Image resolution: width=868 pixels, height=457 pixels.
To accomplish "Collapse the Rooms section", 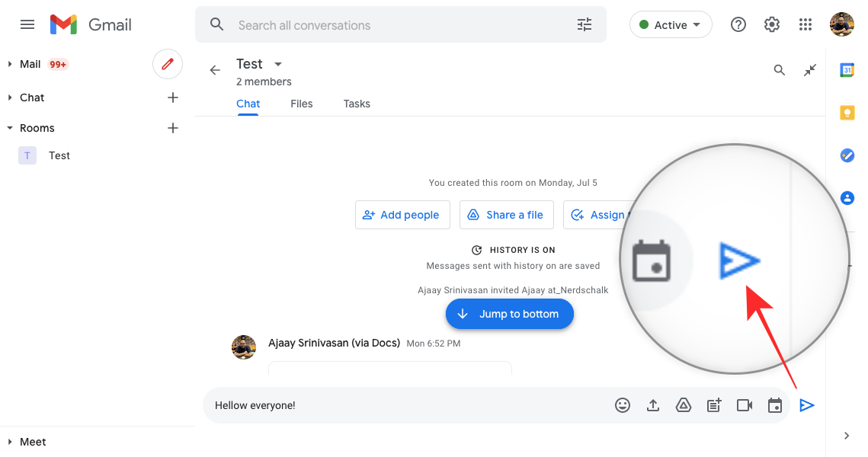I will click(x=10, y=128).
